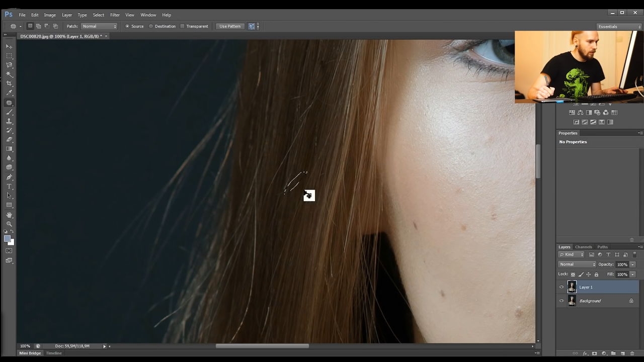Click the Intersect with Selection icon
Viewport: 644px width, 362px height.
(55, 26)
